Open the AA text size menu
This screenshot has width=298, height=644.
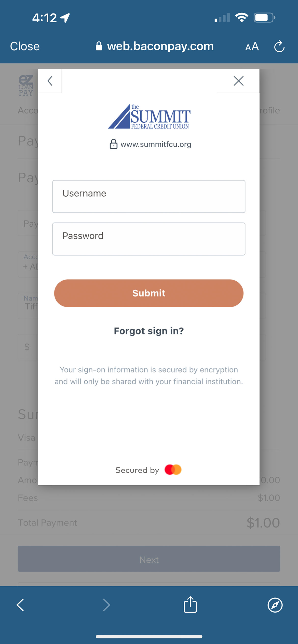252,47
